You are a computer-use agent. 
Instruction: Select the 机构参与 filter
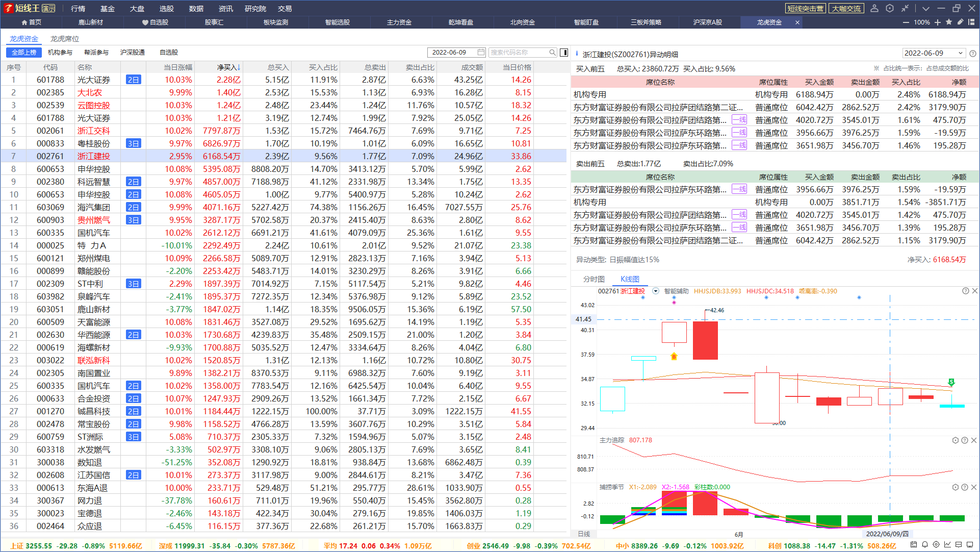(60, 52)
